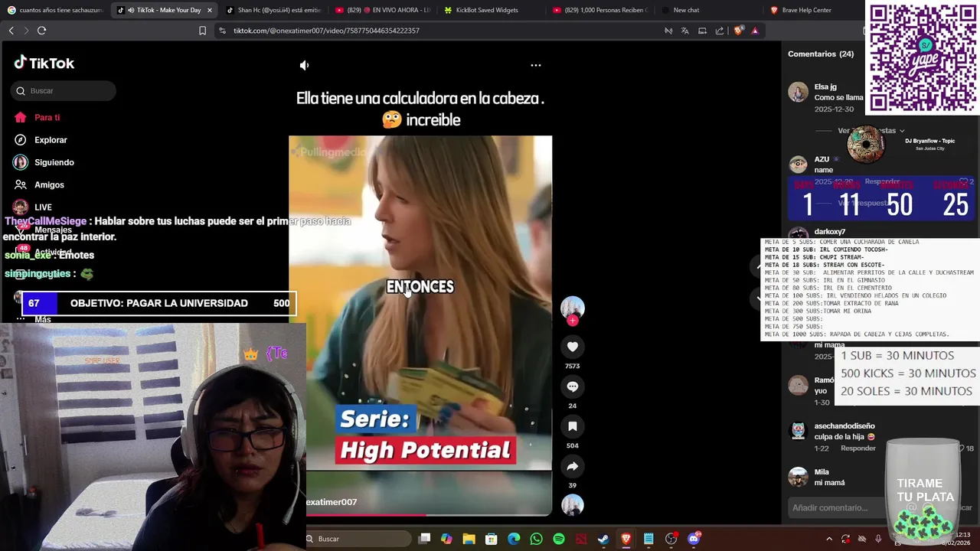
Task: Click the Windows taskbar Buscar search box
Action: click(358, 539)
